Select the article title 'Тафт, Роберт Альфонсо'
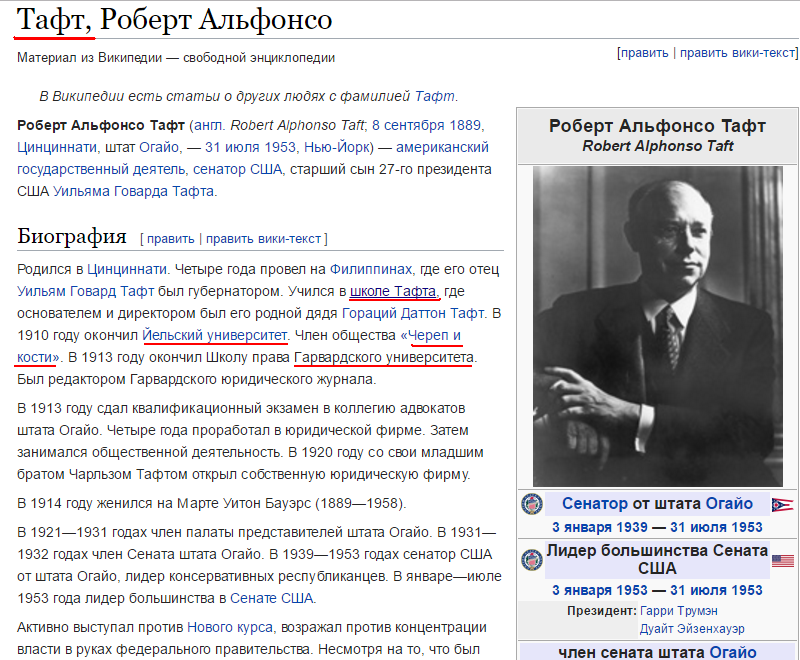This screenshot has width=800, height=660. coord(174,20)
